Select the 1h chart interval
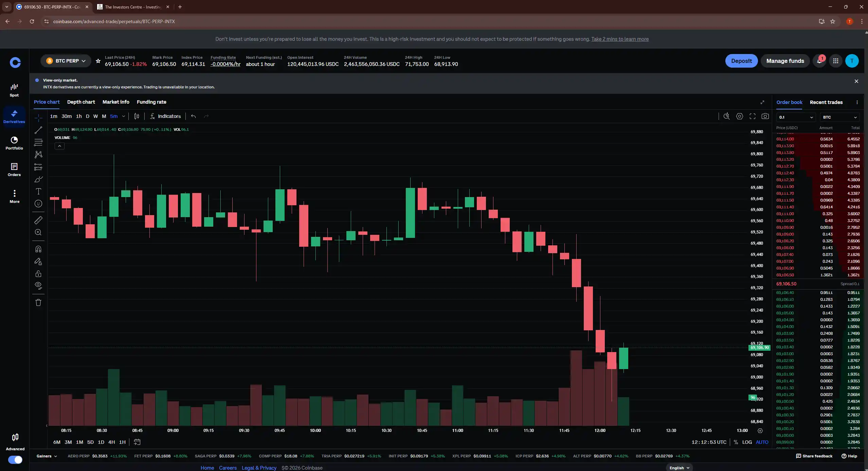868x471 pixels. 79,116
